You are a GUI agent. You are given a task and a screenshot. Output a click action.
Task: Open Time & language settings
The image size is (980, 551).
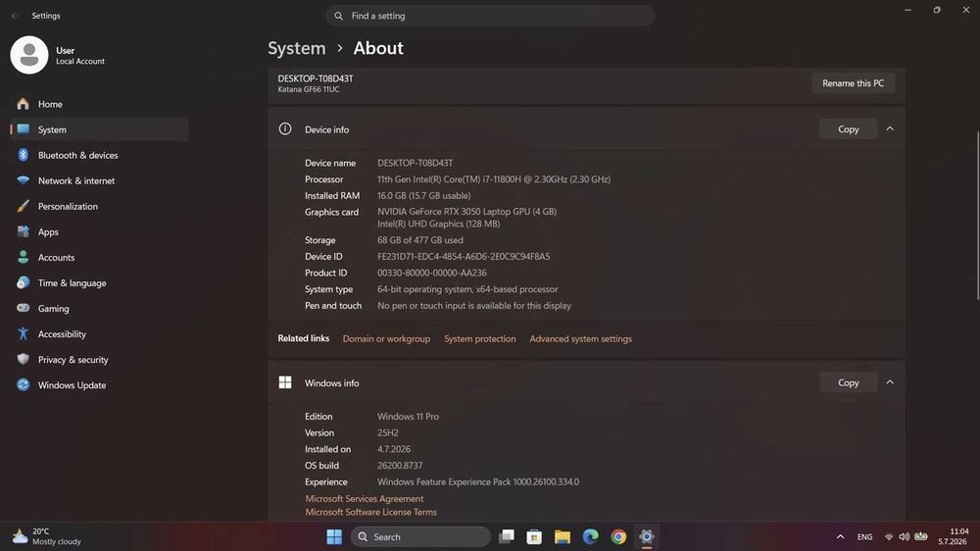pos(99,283)
